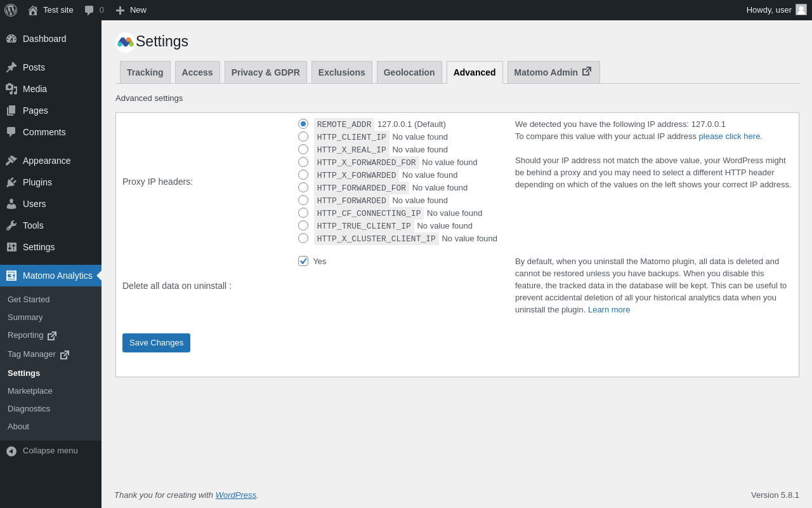Open Matomo Admin external tab
812x508 pixels.
pos(553,72)
